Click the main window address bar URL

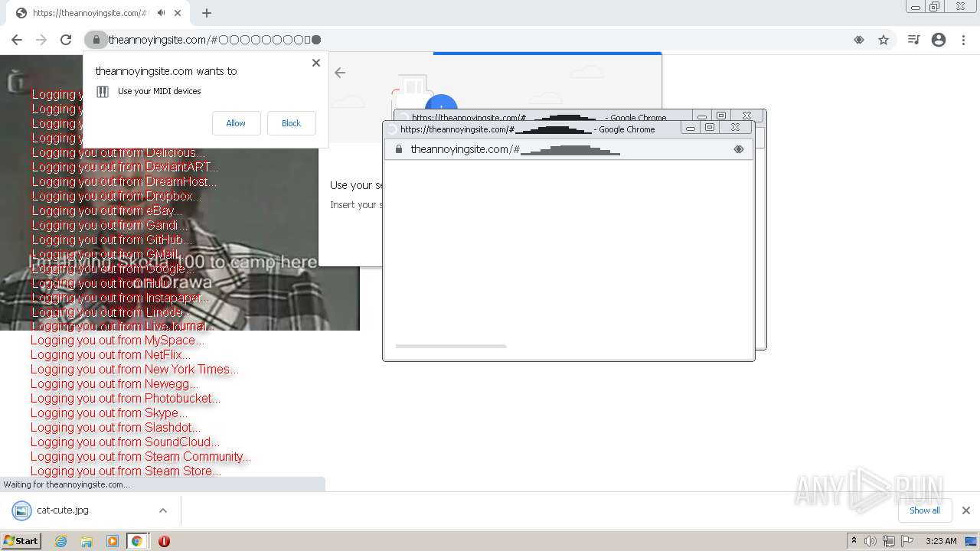pos(214,40)
